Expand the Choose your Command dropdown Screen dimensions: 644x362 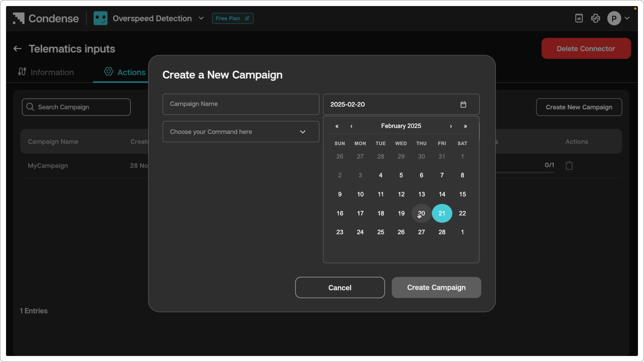[x=240, y=132]
